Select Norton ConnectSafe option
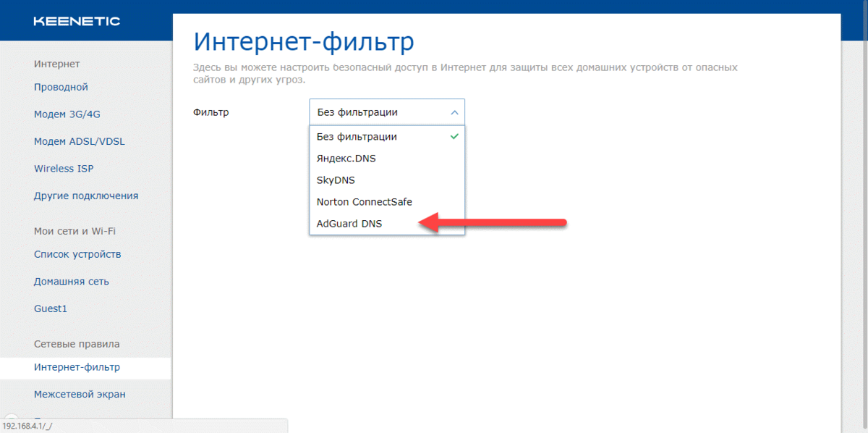This screenshot has width=868, height=433. point(387,201)
